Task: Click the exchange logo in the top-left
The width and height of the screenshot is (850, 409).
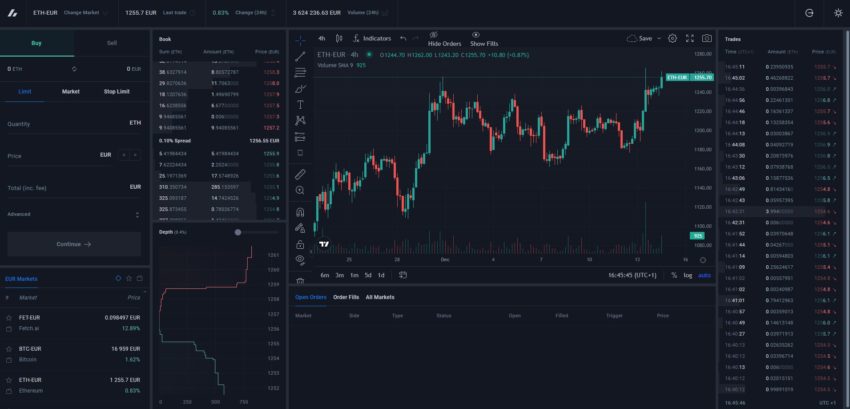Action: (x=12, y=13)
